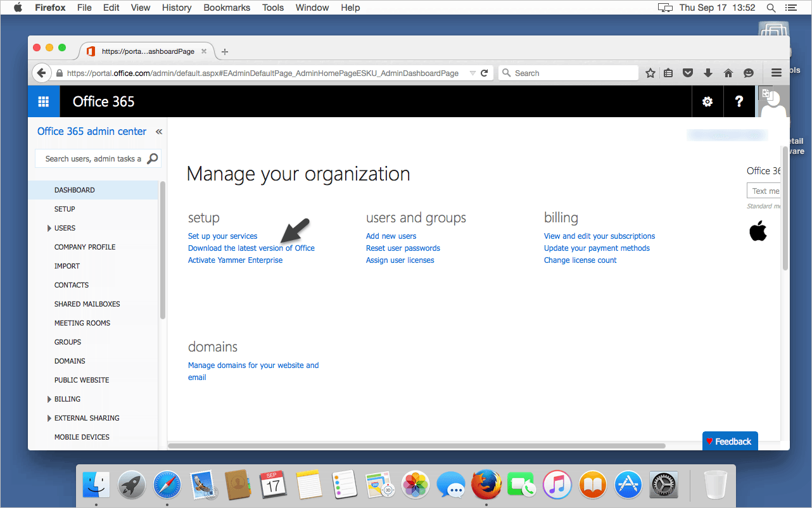Click the Pocket icon in Firefox toolbar
Viewport: 812px width, 508px height.
tap(688, 73)
